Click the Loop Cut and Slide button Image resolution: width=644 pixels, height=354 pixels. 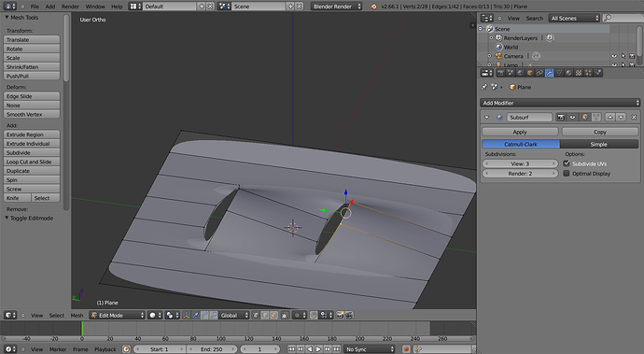[32, 162]
